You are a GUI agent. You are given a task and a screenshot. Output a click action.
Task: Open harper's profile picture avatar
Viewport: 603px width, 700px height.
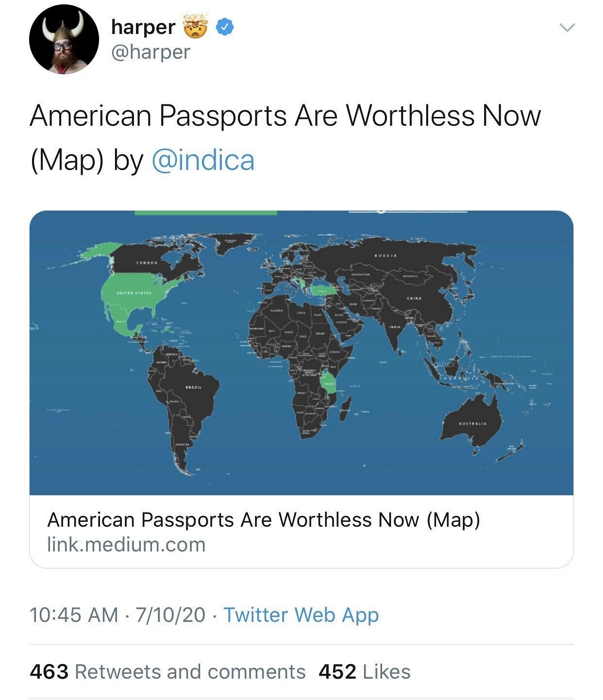tap(64, 39)
